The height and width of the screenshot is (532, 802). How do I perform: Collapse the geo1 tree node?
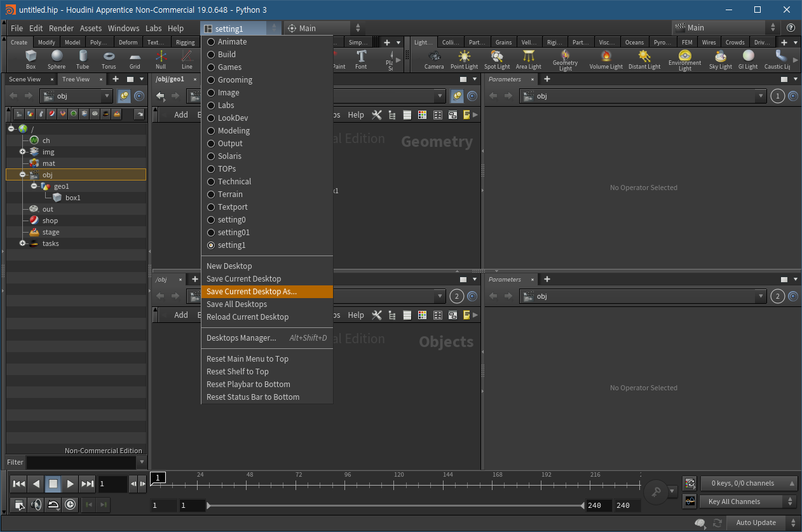(34, 186)
